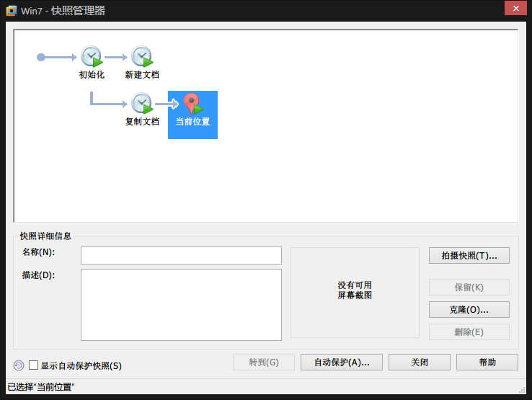Click the 保留(K) button
532x400 pixels.
[469, 288]
